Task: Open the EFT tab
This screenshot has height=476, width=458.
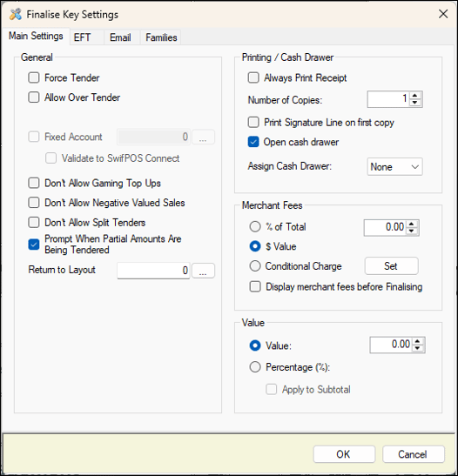Action: click(x=87, y=37)
